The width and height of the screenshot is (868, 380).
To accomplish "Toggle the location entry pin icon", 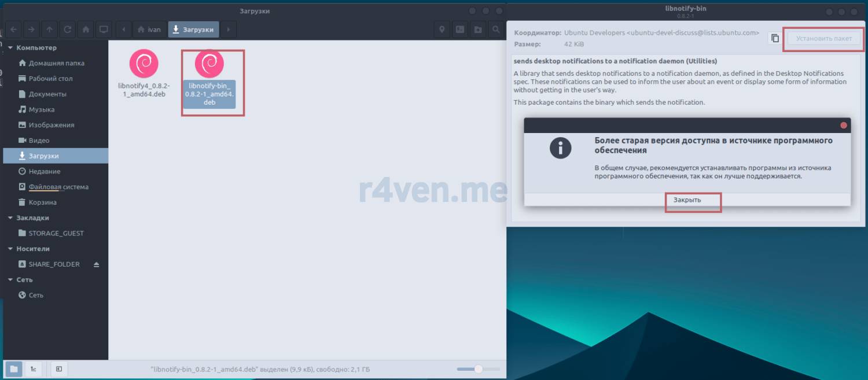I will click(x=442, y=29).
